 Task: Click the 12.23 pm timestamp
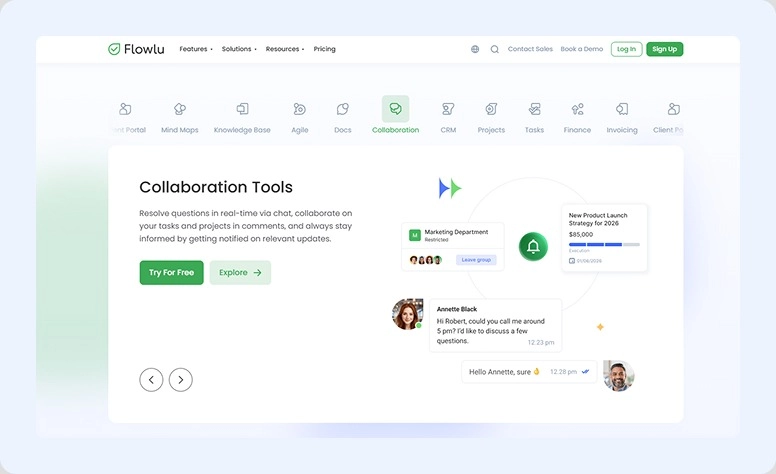(541, 342)
